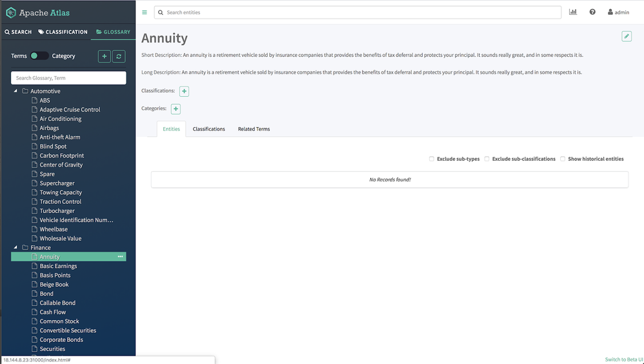Select Towing Capacity term
The width and height of the screenshot is (644, 364).
(x=61, y=192)
